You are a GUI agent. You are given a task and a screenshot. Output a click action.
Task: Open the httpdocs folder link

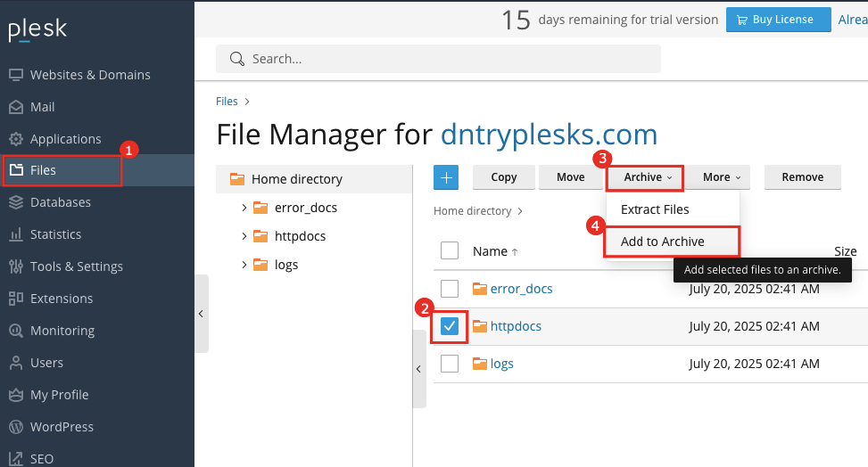(x=516, y=326)
